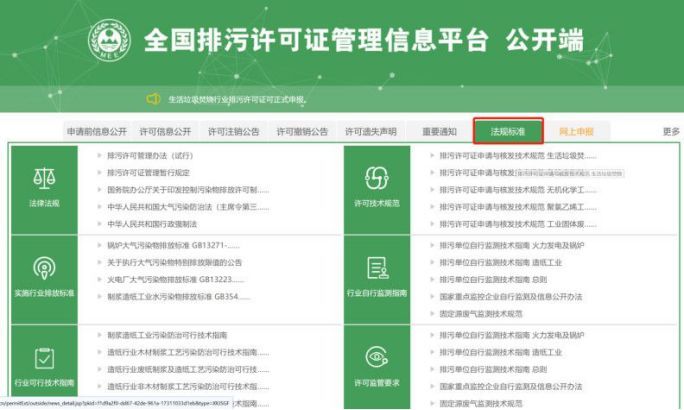Click the 行业可行技术指南 clipboard icon
The width and height of the screenshot is (684, 410).
44,358
